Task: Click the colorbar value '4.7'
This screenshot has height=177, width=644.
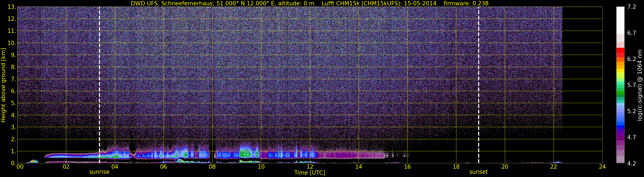Action: pos(632,137)
